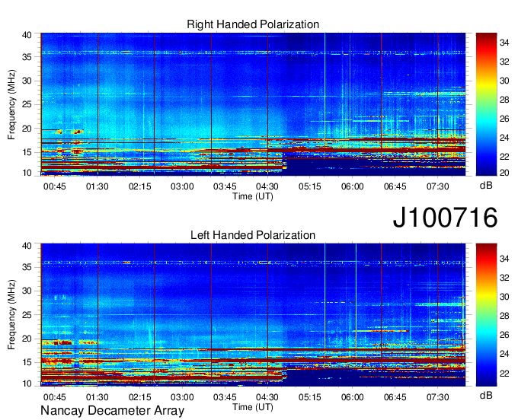Click the '02:15' time tick of Right Handed plot
518x420 pixels.
point(139,186)
